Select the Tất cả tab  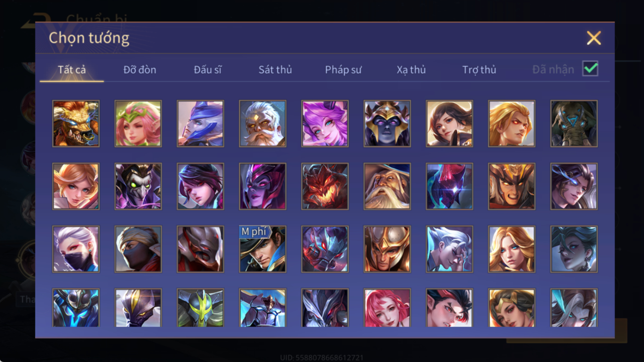tap(72, 70)
